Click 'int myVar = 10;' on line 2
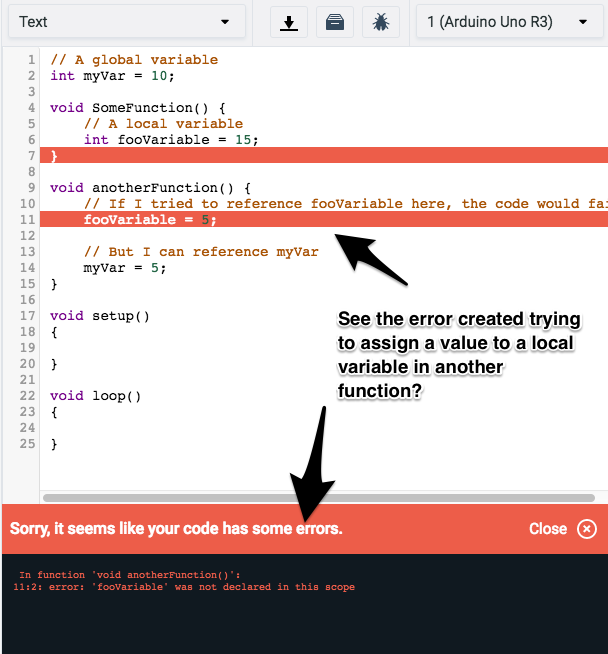The image size is (608, 654). pyautogui.click(x=112, y=76)
